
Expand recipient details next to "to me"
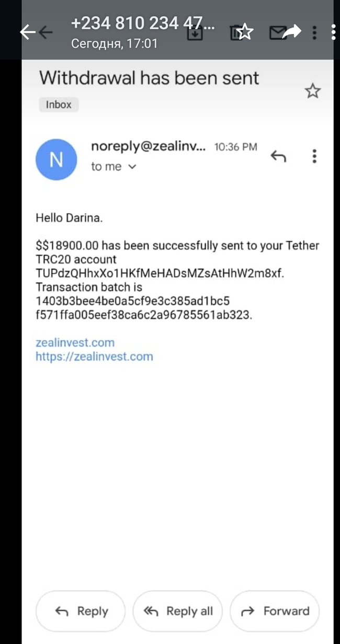132,167
